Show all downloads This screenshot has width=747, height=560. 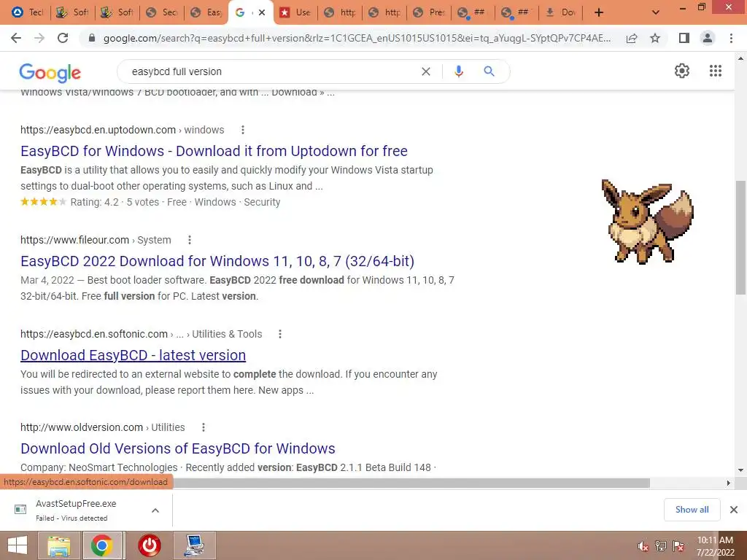692,510
